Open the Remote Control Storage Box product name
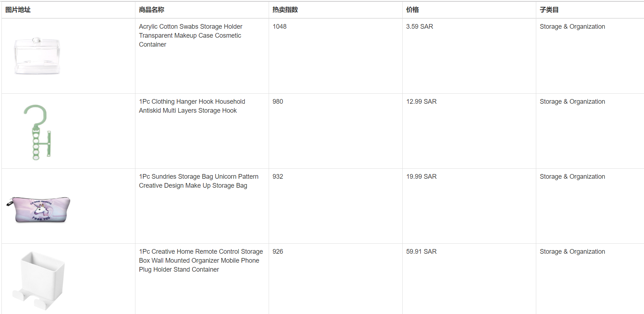Viewport: 644px width, 314px height. (201, 260)
